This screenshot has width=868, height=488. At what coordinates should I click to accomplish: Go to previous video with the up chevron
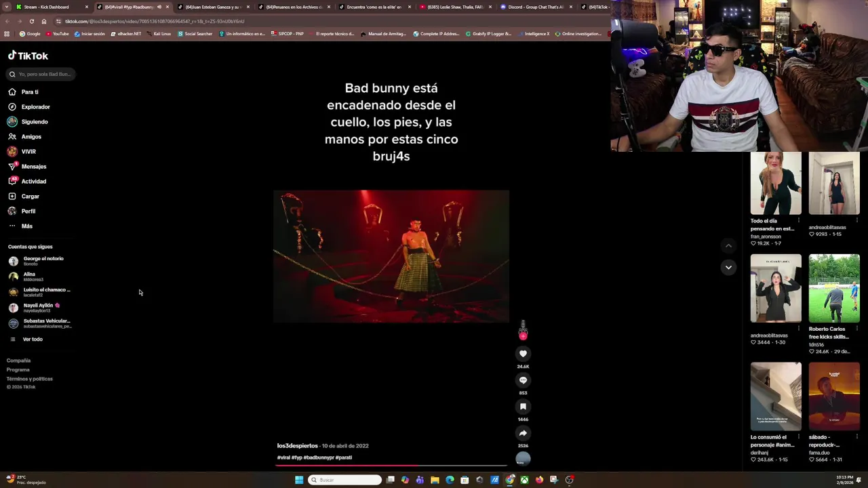click(x=728, y=245)
